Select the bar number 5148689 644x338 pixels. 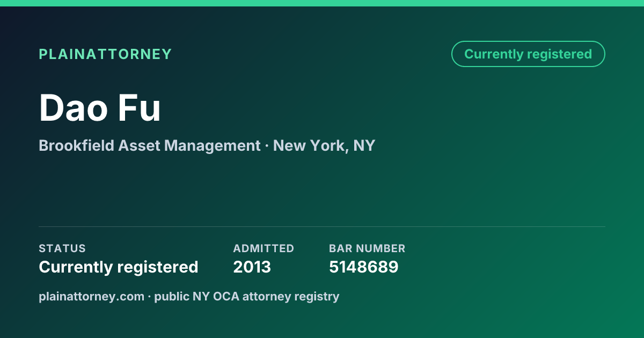(x=364, y=267)
